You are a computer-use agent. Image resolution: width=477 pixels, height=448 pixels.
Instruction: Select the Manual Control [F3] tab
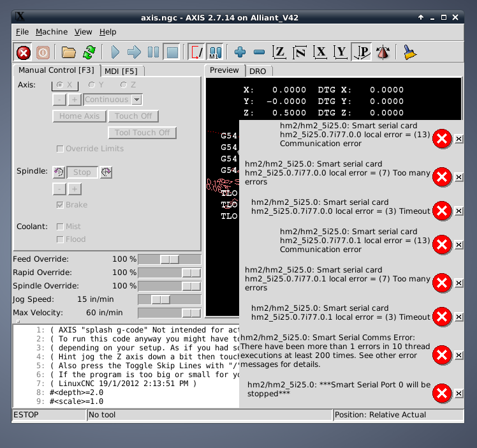point(57,70)
